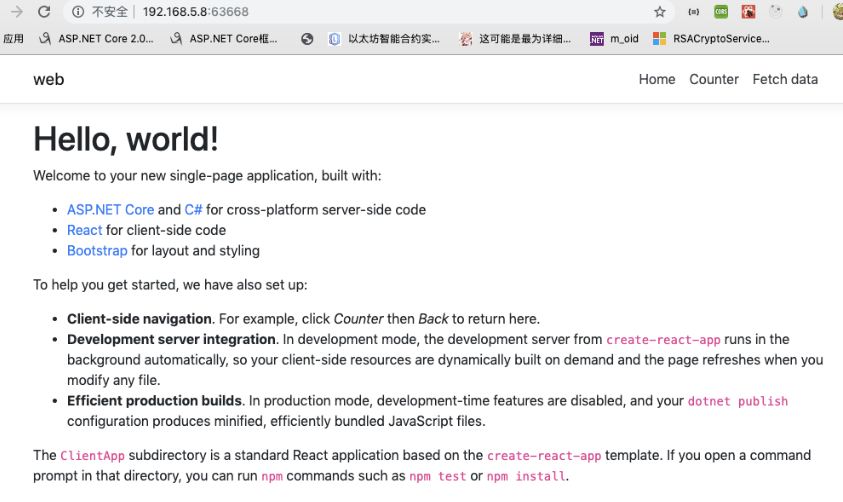Click the npm test code text
Viewport: 843px width, 502px height.
point(438,476)
